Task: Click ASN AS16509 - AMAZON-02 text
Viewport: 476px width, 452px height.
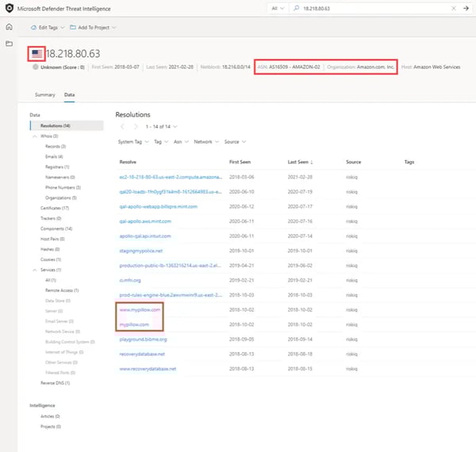Action: (289, 67)
